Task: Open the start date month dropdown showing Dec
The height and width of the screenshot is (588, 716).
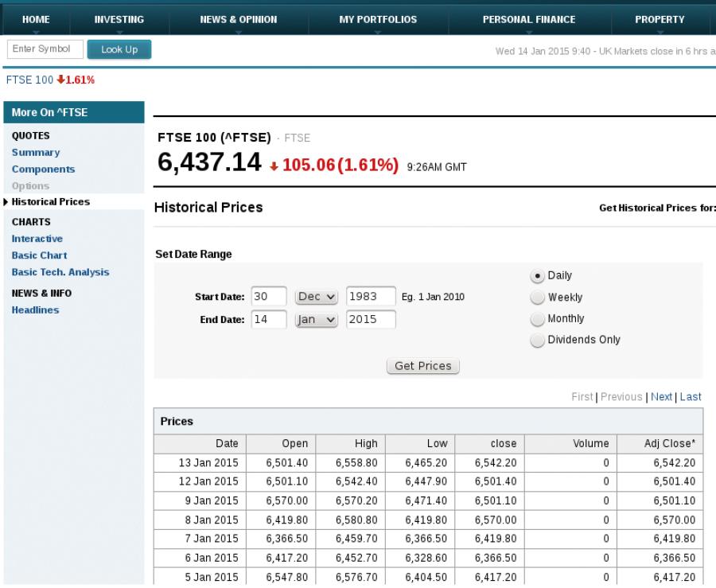Action: pyautogui.click(x=317, y=297)
